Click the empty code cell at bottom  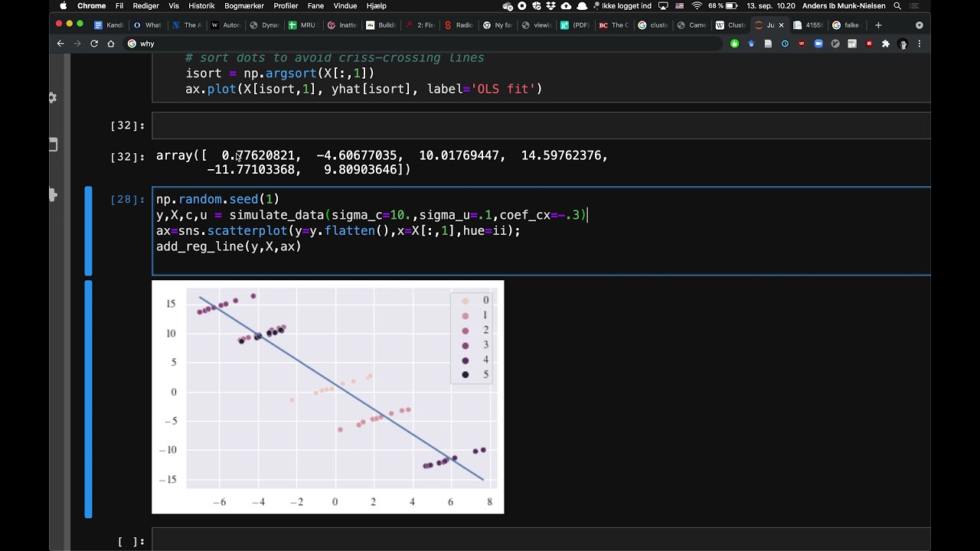click(x=541, y=541)
